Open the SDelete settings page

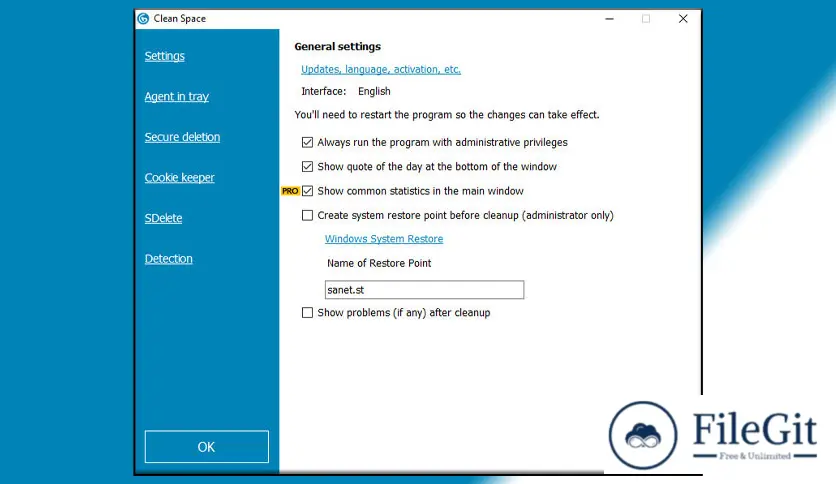163,218
